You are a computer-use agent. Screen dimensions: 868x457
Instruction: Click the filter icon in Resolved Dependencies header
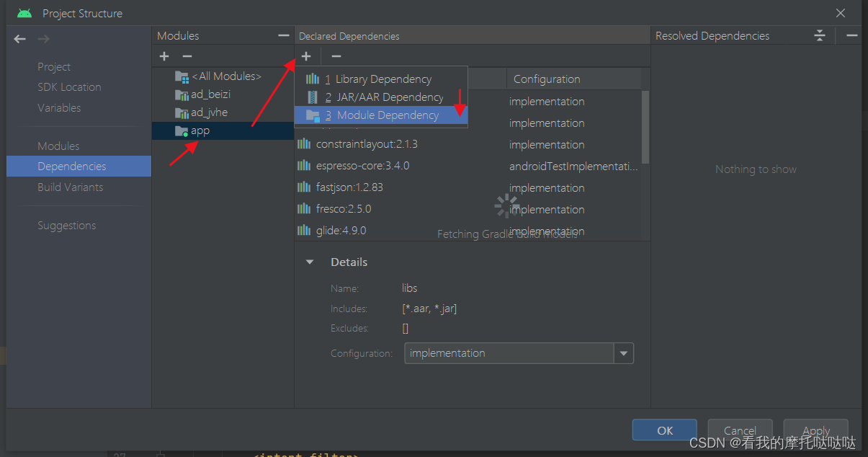pyautogui.click(x=819, y=35)
